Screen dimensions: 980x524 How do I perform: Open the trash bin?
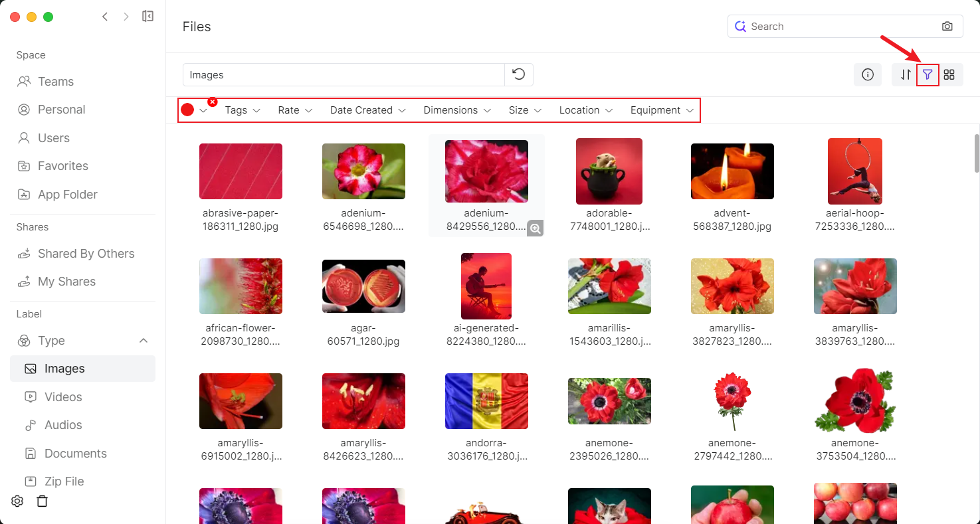point(42,501)
